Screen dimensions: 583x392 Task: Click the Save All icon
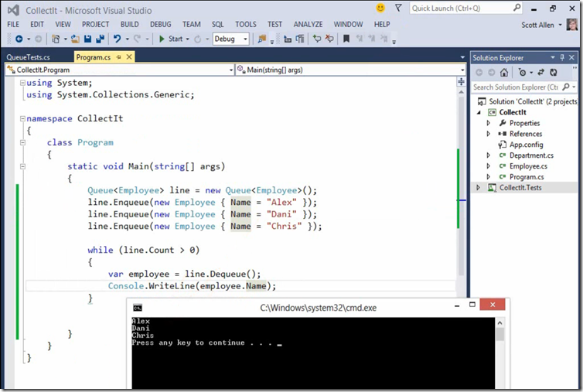pos(100,39)
